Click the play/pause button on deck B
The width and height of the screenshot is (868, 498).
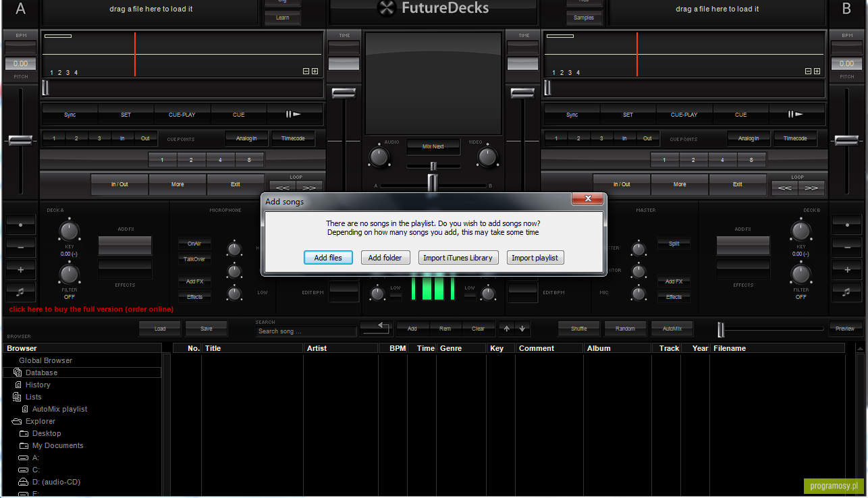796,115
